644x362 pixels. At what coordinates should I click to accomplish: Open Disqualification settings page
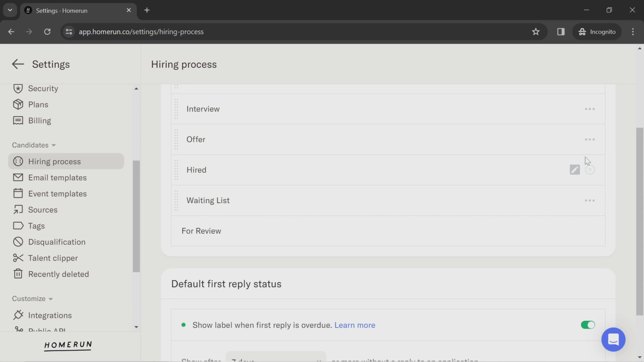[57, 242]
